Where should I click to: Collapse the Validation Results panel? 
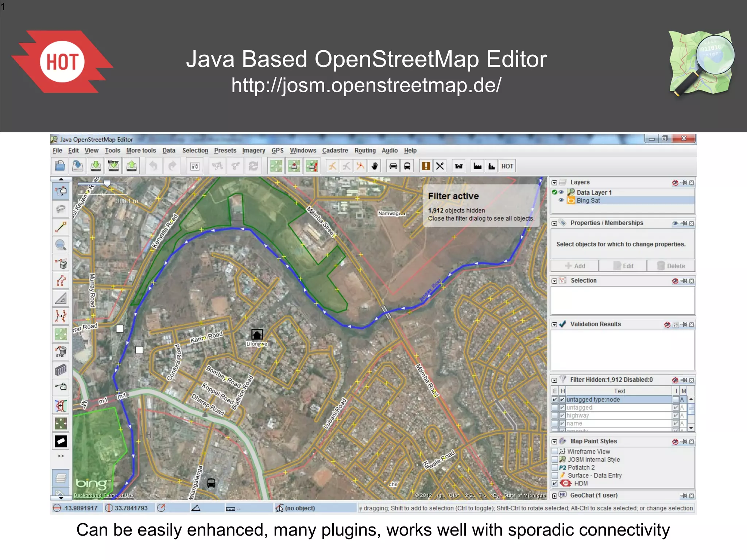coord(554,324)
